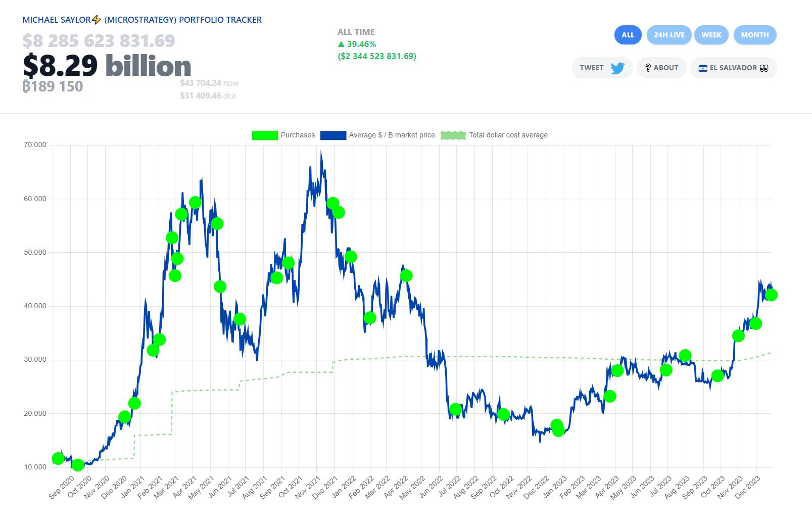Toggle the Purchases legend swatch
The height and width of the screenshot is (524, 812).
[265, 135]
